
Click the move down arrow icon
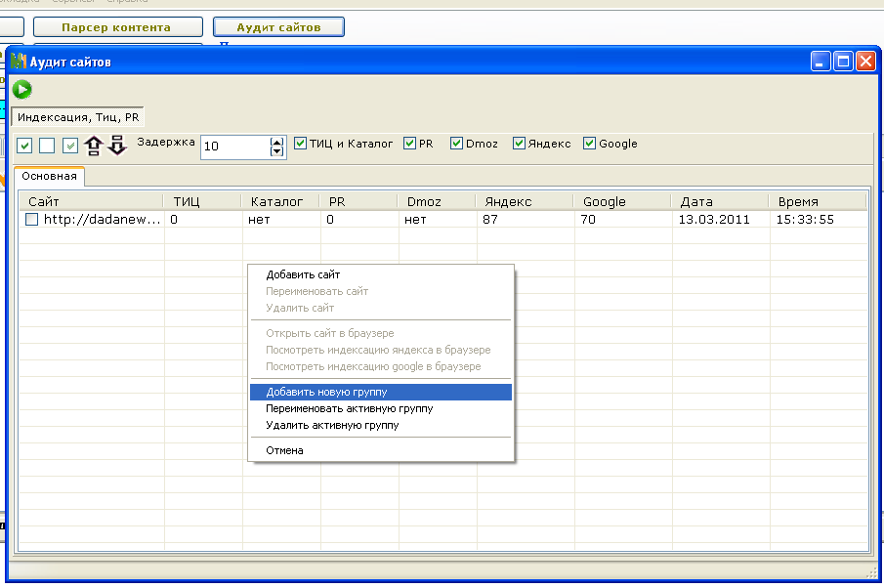[x=117, y=147]
